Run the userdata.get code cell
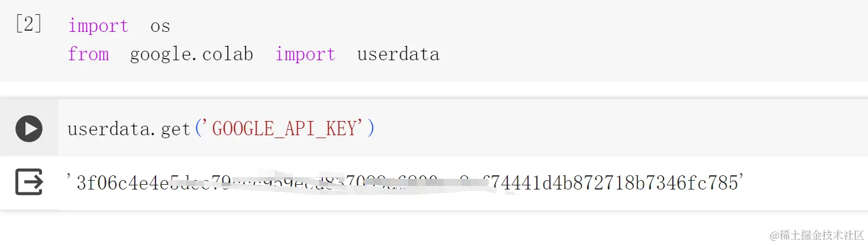Image resolution: width=868 pixels, height=245 pixels. (29, 128)
